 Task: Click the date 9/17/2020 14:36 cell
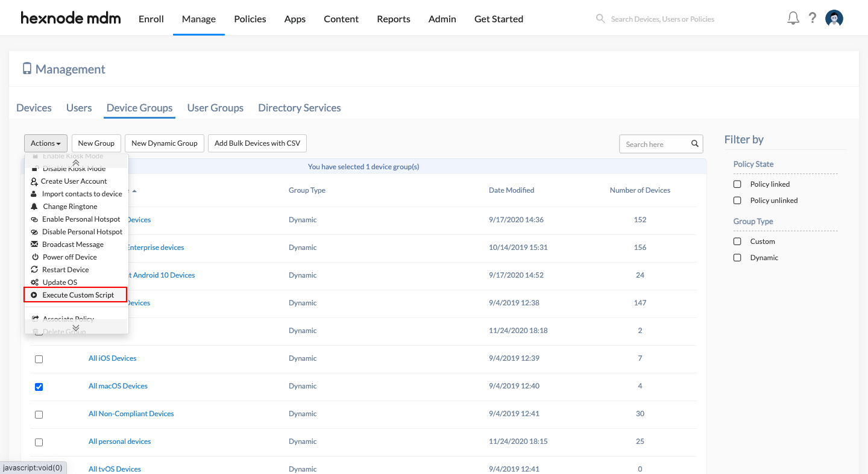coord(516,220)
